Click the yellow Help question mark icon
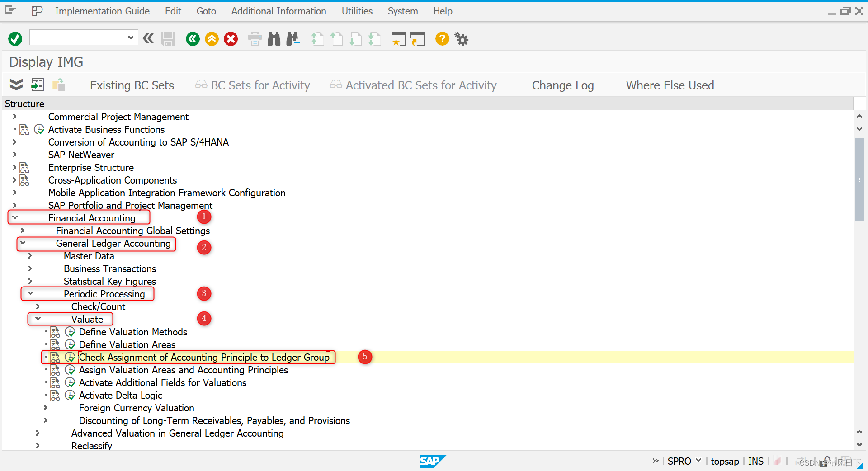The width and height of the screenshot is (868, 471). [x=442, y=39]
